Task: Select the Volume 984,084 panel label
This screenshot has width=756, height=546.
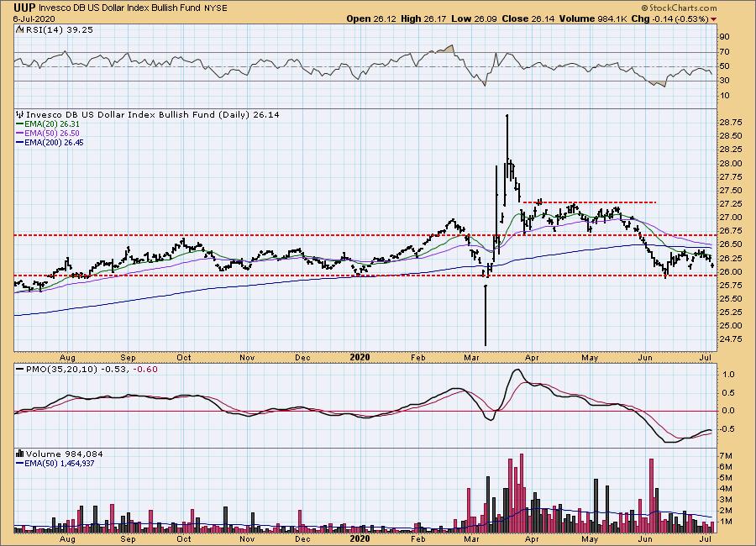Action: (64, 454)
